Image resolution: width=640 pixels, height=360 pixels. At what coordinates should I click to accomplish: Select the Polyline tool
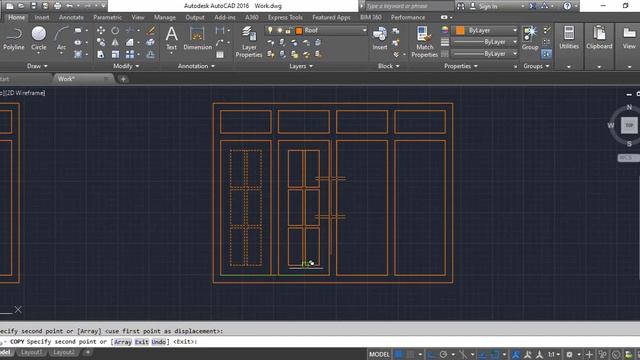(x=13, y=39)
